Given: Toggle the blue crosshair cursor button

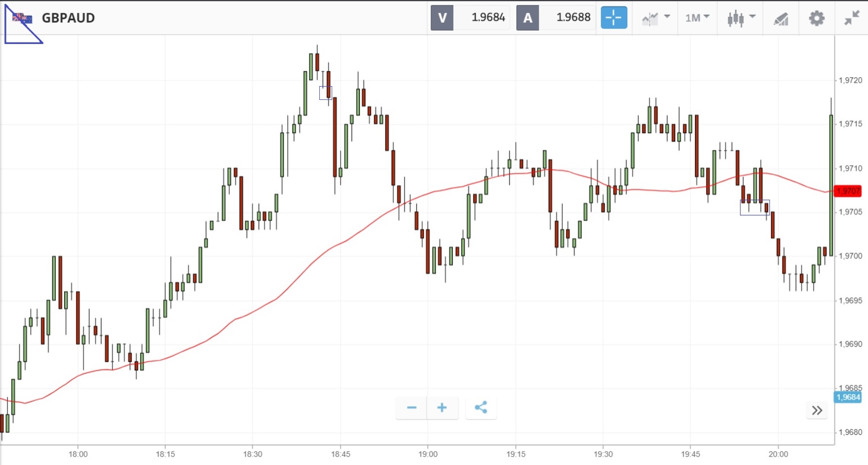Looking at the screenshot, I should [613, 18].
